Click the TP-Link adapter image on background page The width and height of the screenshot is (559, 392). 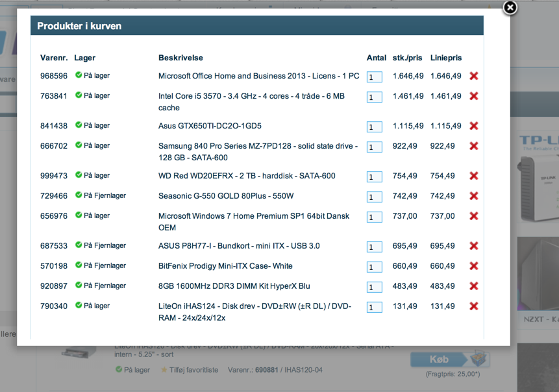(x=538, y=189)
